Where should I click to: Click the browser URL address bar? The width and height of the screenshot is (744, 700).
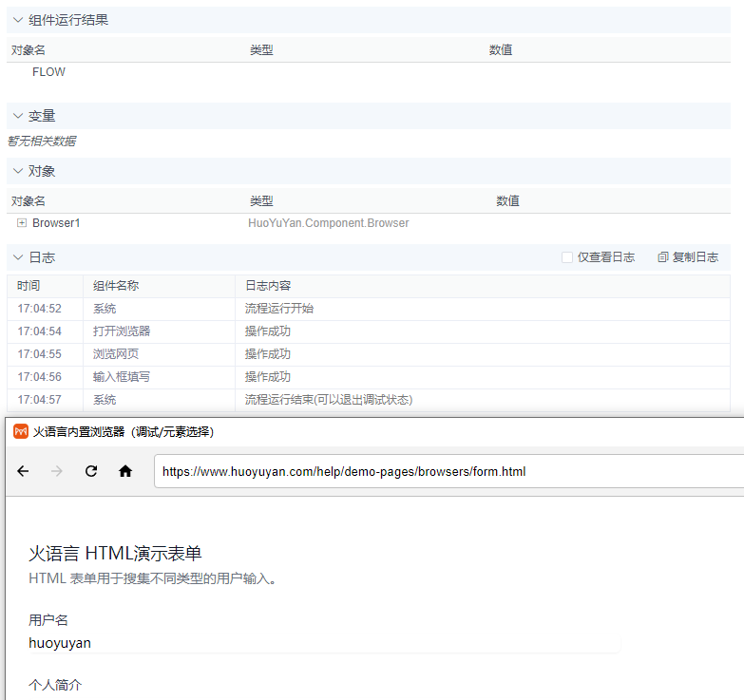point(447,471)
